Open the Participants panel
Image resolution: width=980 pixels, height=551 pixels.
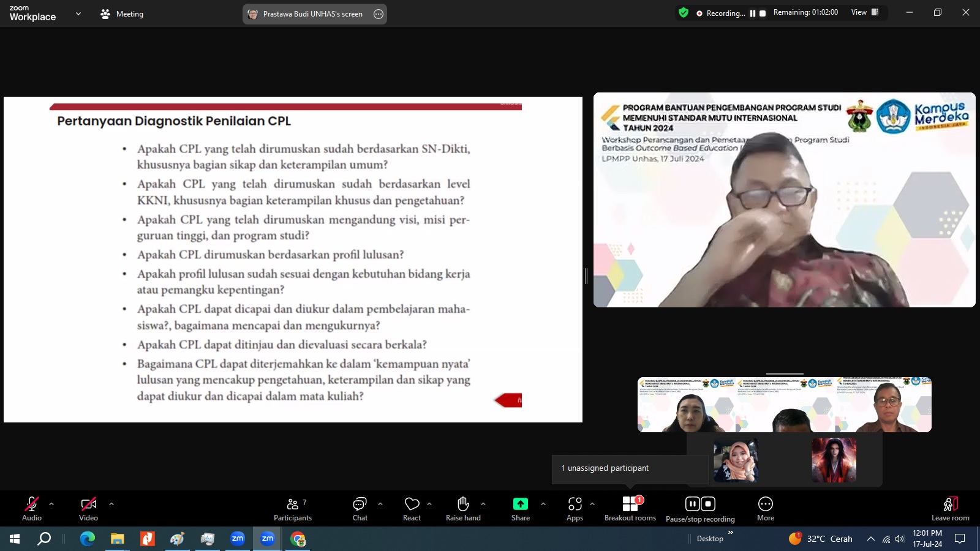(x=293, y=508)
